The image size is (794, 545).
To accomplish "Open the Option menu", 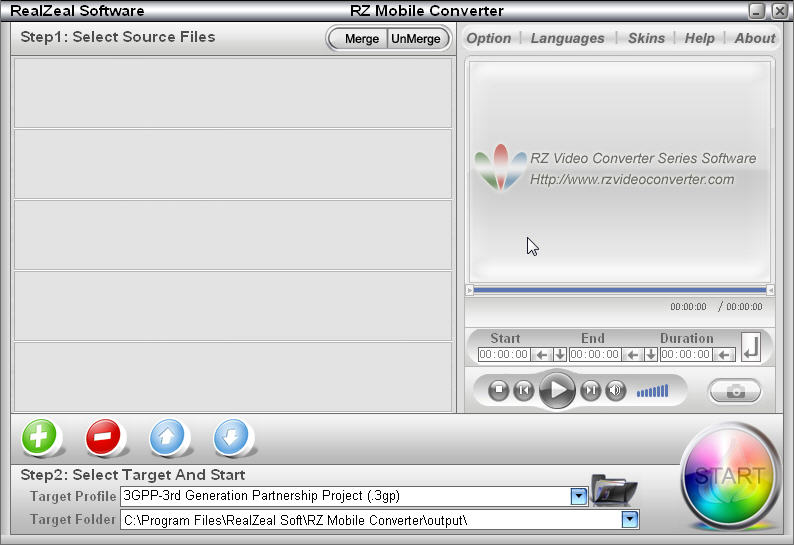I will click(489, 38).
